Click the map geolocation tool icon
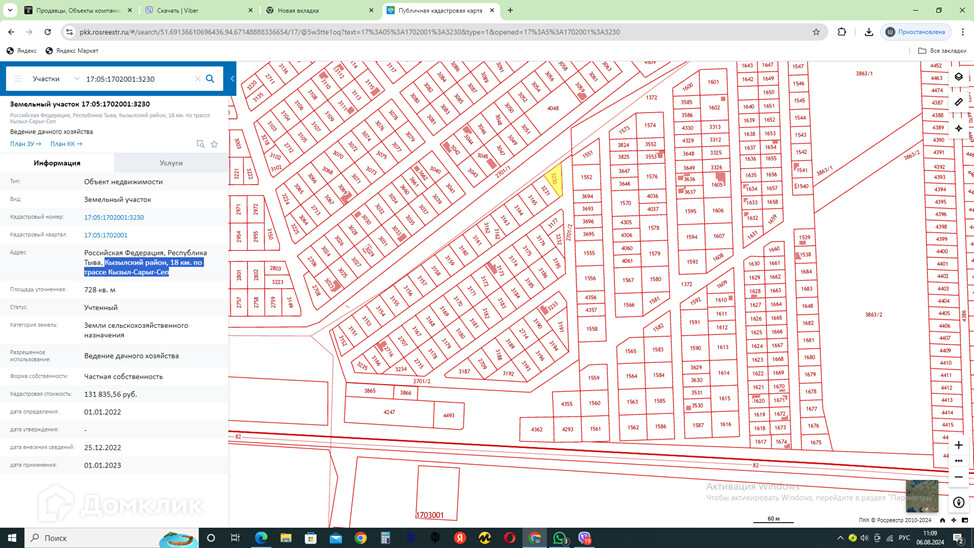The image size is (974, 548). coord(958,128)
